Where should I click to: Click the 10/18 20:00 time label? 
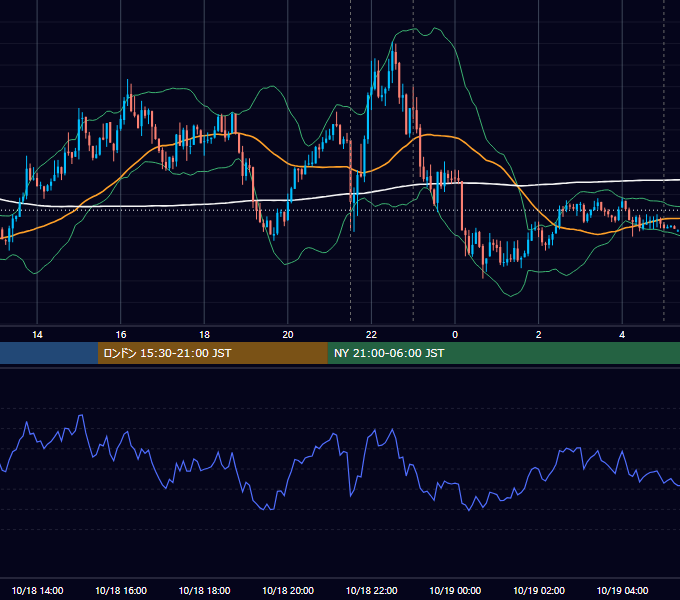pos(288,590)
